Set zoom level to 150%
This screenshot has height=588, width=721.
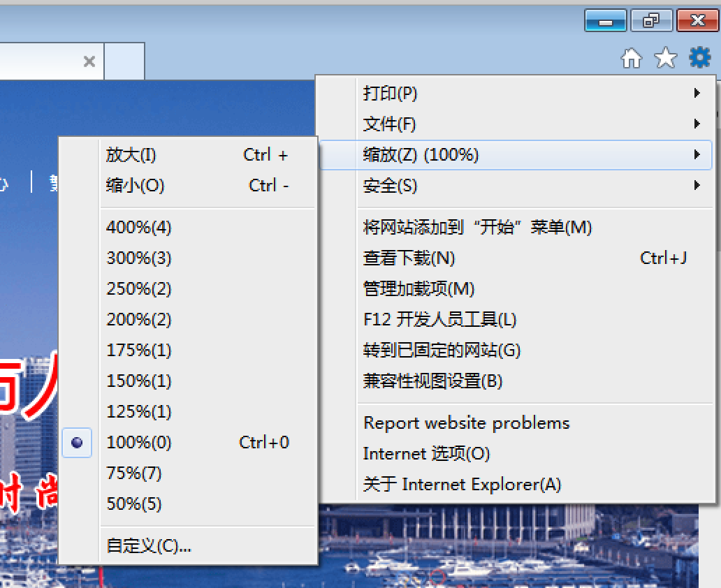138,381
